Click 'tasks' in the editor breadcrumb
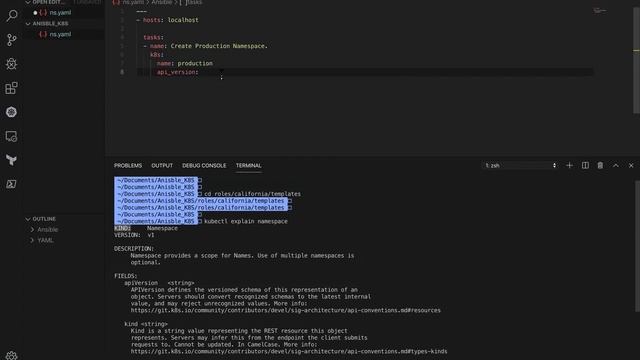This screenshot has width=640, height=360. (194, 2)
